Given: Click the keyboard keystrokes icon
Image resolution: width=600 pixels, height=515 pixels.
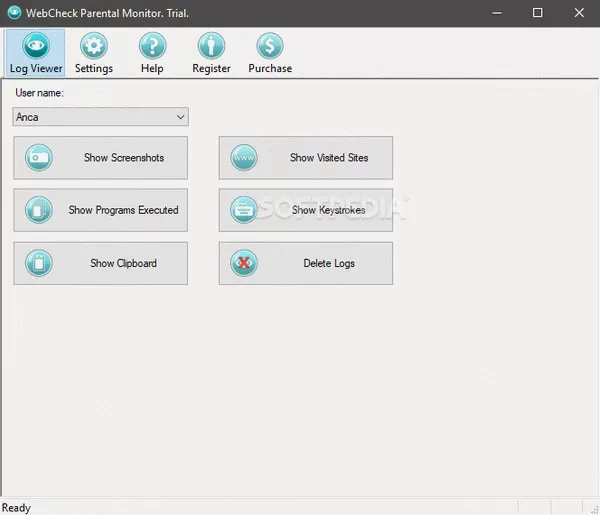Looking at the screenshot, I should click(244, 210).
